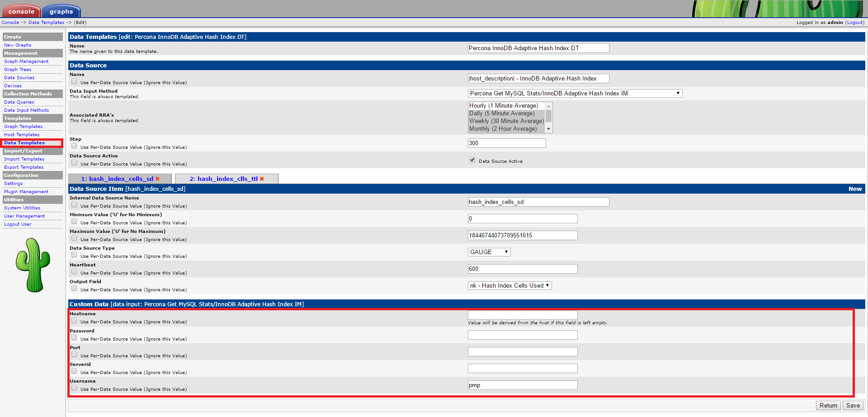868x417 pixels.
Task: Open Data Input Methods in the sidebar
Action: (26, 110)
